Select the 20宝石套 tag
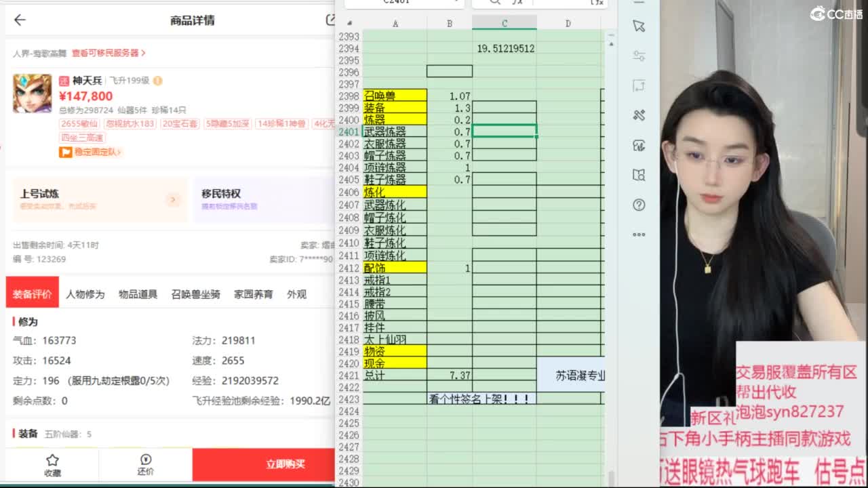The image size is (868, 488). point(179,124)
